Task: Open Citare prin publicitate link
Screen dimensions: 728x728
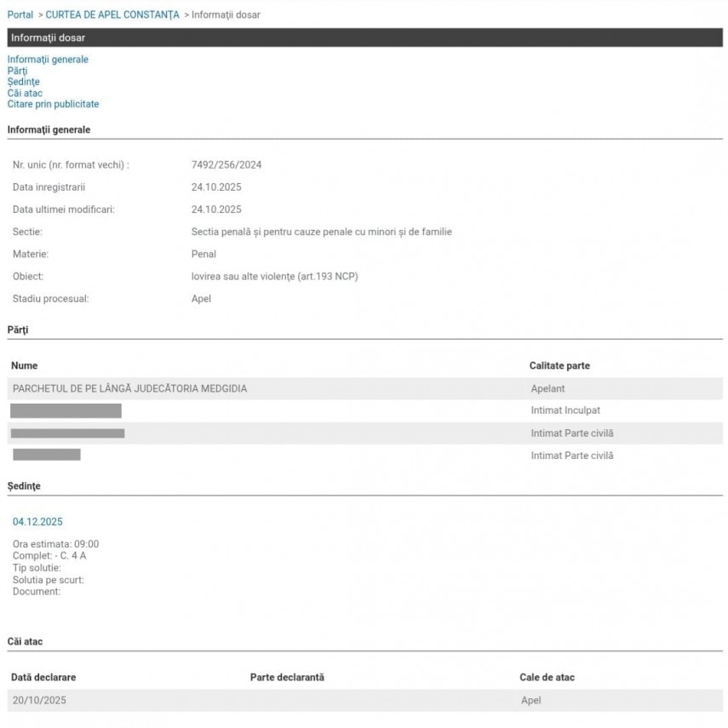Action: (53, 104)
